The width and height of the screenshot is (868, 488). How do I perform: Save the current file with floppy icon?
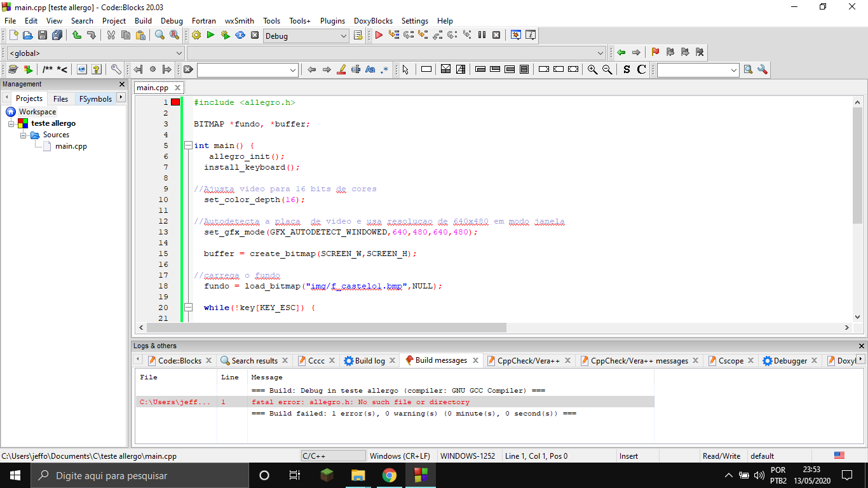pyautogui.click(x=43, y=36)
